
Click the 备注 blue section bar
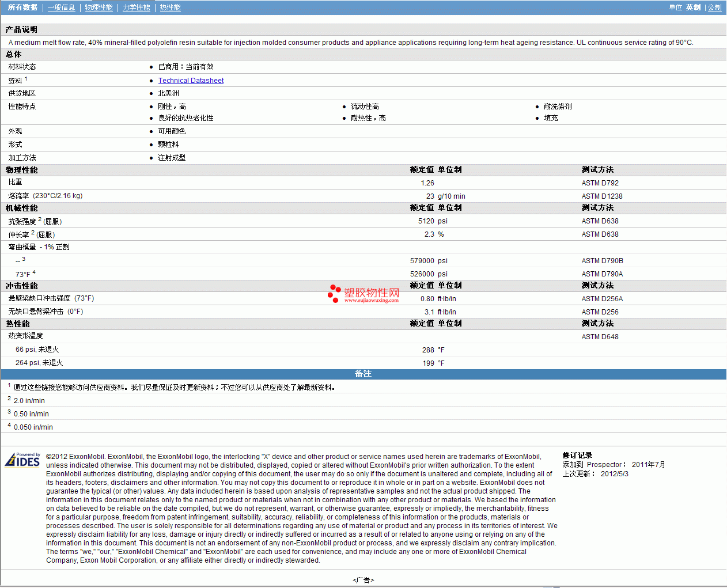coord(363,374)
